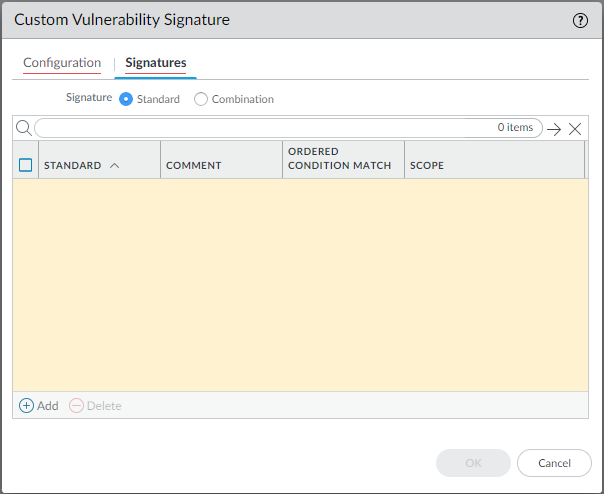Click the empty signatures list area
Viewport: 604px width, 494px height.
pos(300,285)
